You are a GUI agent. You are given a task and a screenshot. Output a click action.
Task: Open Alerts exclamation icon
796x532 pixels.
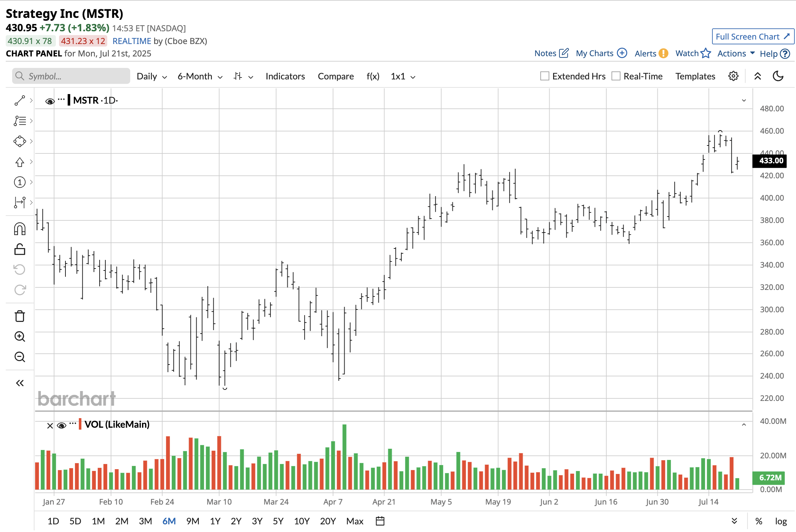pyautogui.click(x=663, y=53)
